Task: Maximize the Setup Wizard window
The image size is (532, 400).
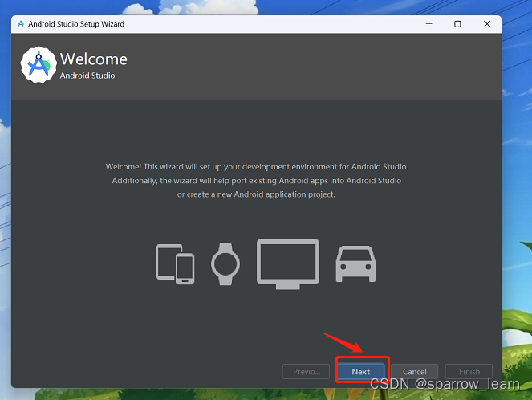Action: coord(457,24)
